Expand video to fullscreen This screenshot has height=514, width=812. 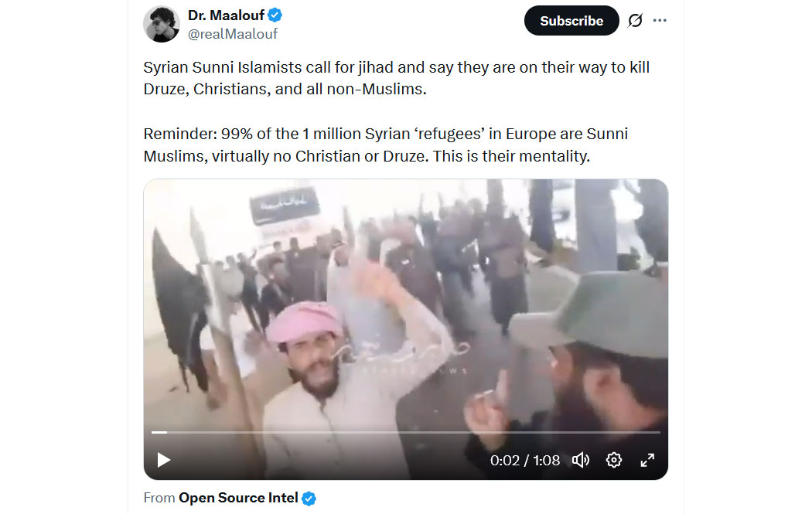coord(647,460)
